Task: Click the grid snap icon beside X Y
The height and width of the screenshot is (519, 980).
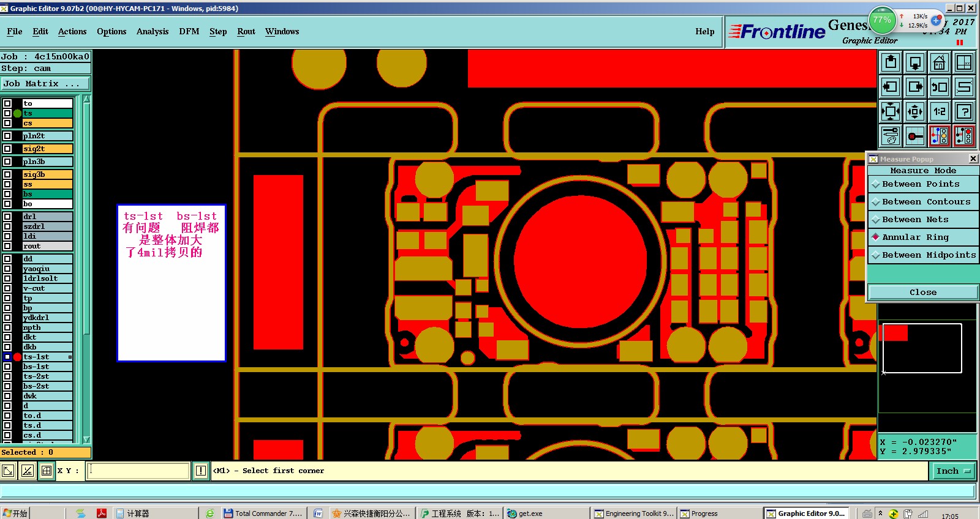Action: 46,471
